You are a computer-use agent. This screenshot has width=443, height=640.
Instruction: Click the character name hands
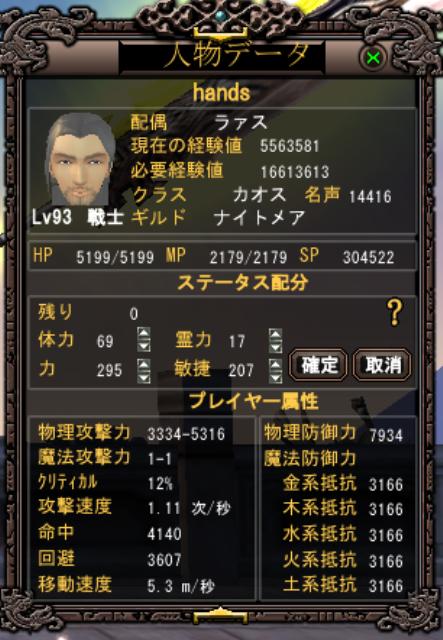click(221, 93)
